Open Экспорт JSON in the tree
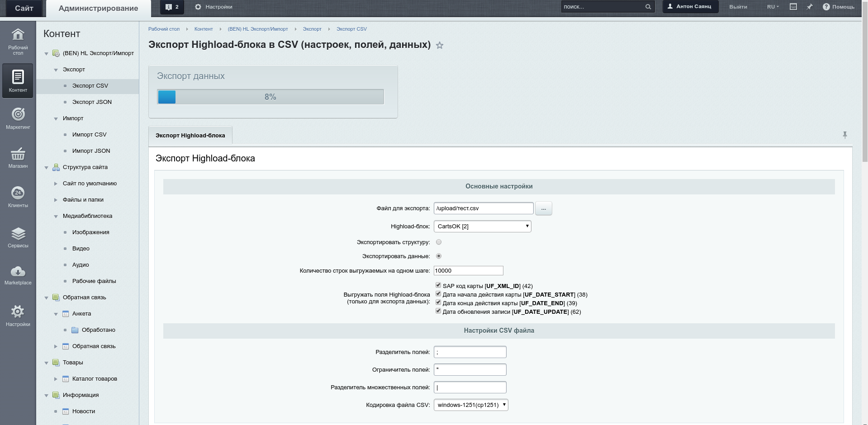868x425 pixels. (92, 102)
